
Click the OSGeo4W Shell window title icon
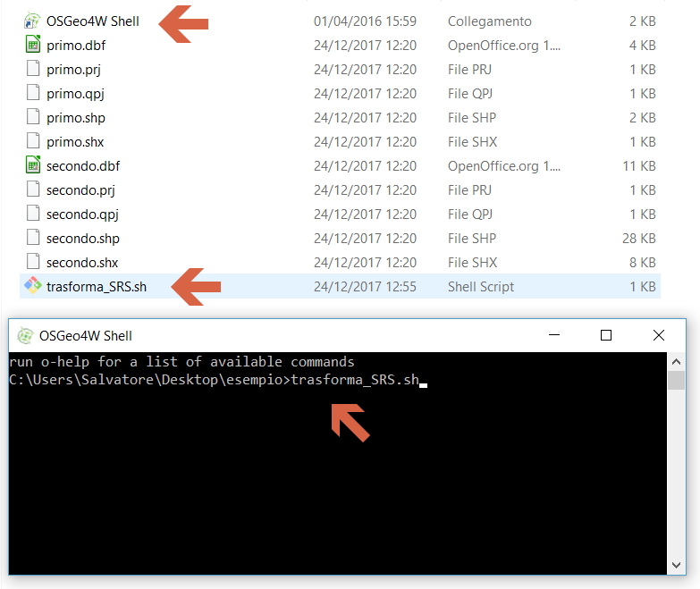coord(24,336)
